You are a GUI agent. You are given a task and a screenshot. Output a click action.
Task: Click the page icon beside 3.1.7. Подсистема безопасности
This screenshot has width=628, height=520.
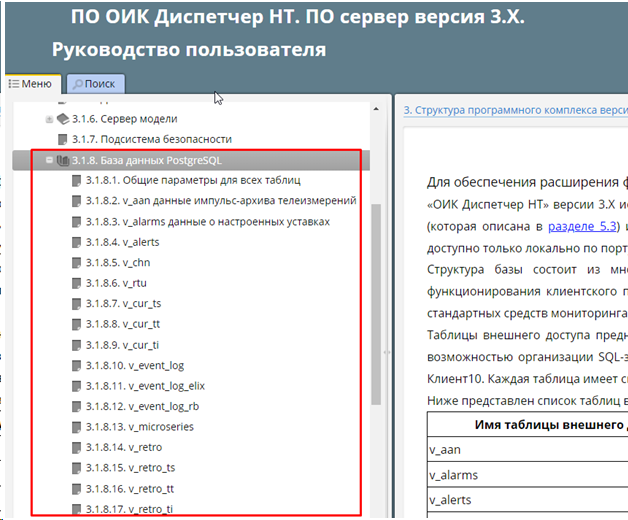pos(63,139)
